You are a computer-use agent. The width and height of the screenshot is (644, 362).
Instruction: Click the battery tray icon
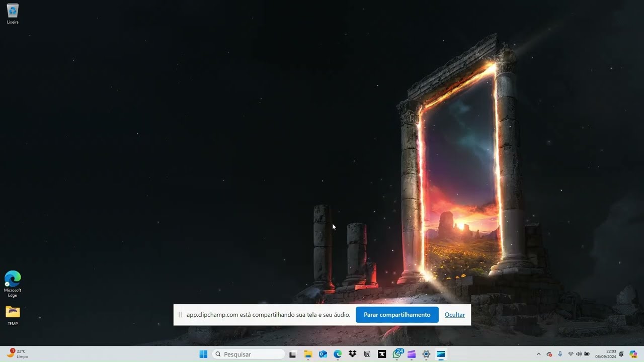coord(587,354)
